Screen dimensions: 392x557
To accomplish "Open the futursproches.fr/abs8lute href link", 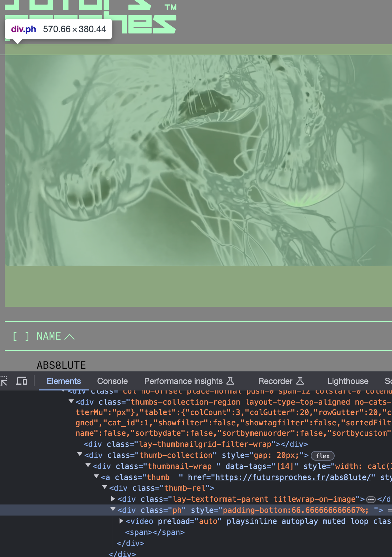I will point(293,477).
